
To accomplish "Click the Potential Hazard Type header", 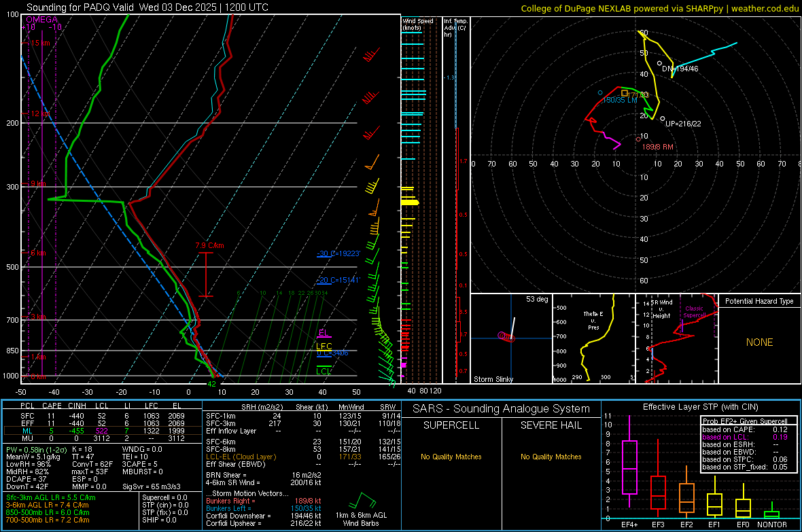I will 759,301.
